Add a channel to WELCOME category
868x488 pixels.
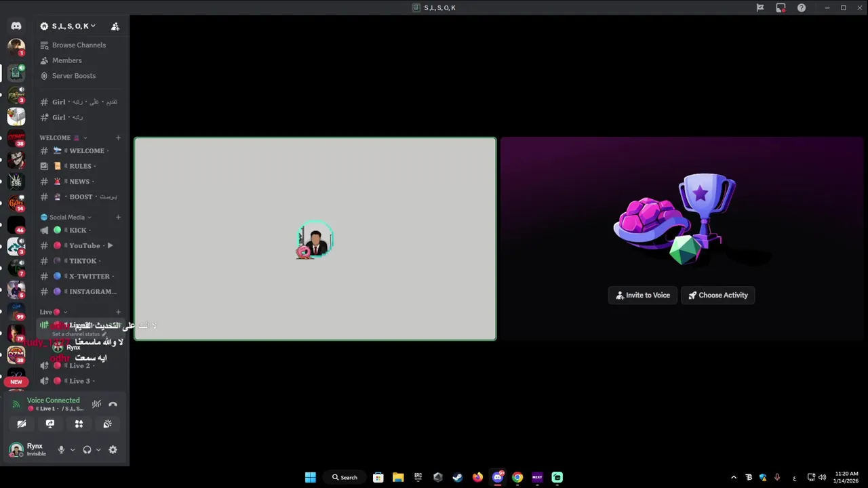pos(118,138)
